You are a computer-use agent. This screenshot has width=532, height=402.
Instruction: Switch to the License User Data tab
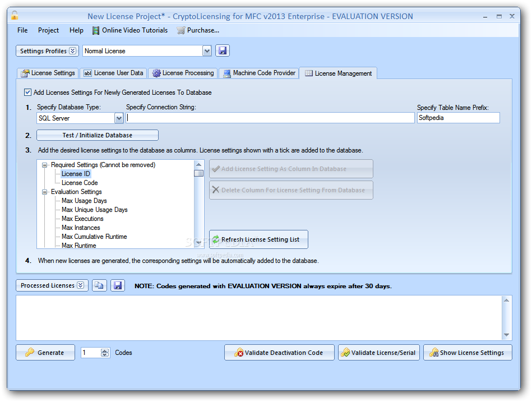[114, 73]
